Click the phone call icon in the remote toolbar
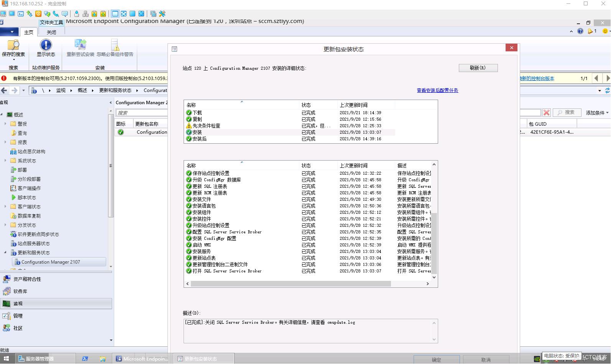This screenshot has height=364, width=611. click(56, 14)
